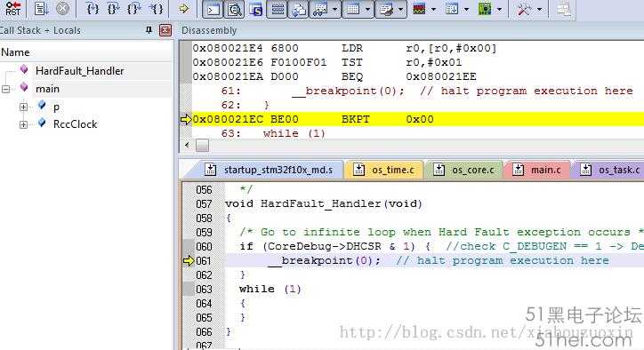This screenshot has width=644, height=350.
Task: Open the Memory windows dropdown arrow
Action: [x=367, y=9]
